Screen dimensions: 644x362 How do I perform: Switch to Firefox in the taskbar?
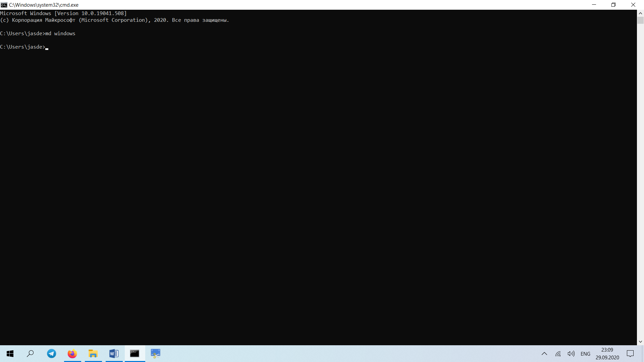72,354
